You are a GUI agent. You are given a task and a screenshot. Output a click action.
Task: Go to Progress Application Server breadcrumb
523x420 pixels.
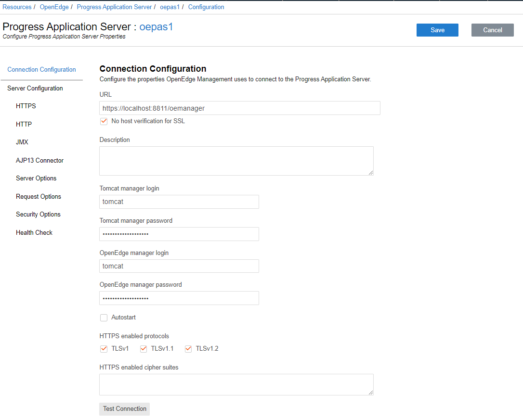click(114, 7)
